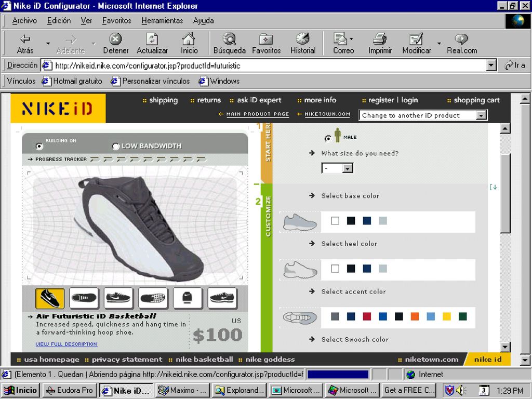Open the Atrás back history dropdown arrow
Image resolution: width=532 pixels, height=399 pixels.
coord(48,44)
